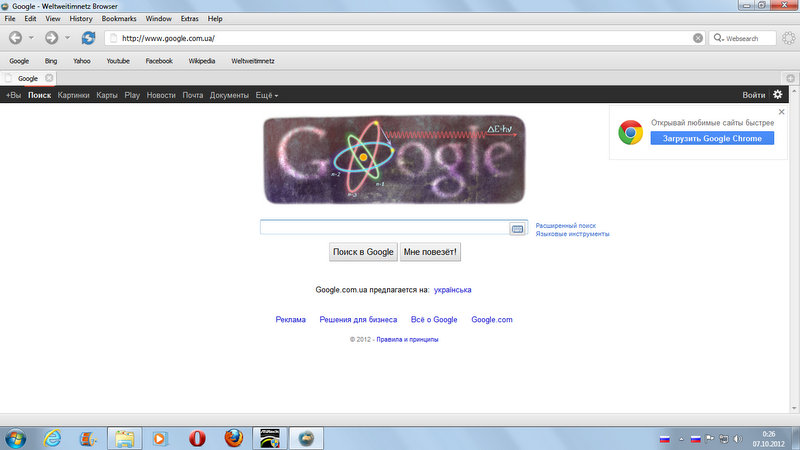Expand the Ещё dropdown menu
The image size is (800, 450).
click(x=266, y=95)
